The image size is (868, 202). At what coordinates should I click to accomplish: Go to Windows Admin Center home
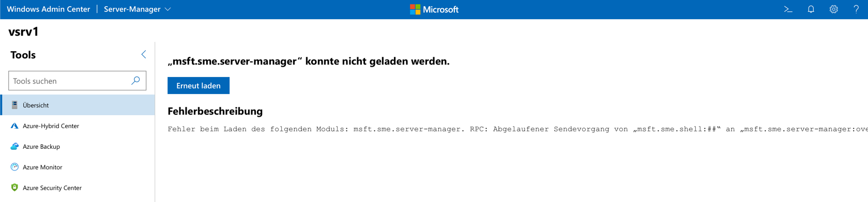(x=48, y=9)
